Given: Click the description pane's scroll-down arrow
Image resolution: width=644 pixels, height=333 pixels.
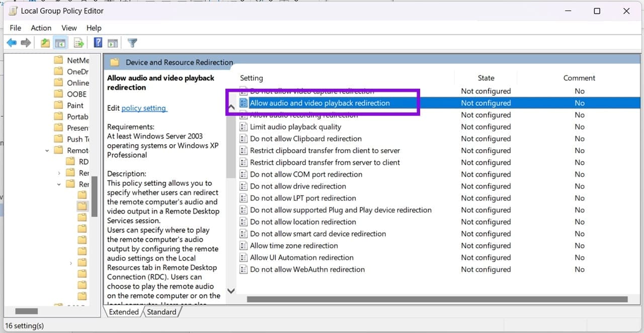Looking at the screenshot, I should [x=231, y=291].
